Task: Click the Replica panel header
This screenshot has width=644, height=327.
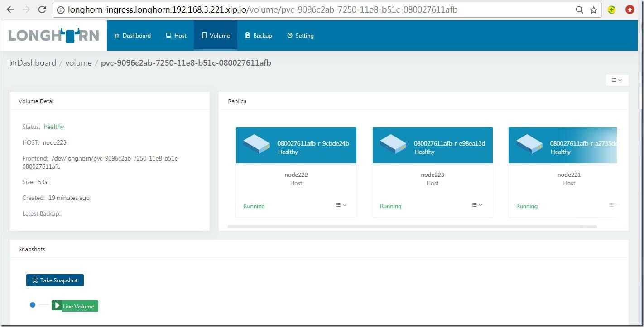Action: point(237,101)
